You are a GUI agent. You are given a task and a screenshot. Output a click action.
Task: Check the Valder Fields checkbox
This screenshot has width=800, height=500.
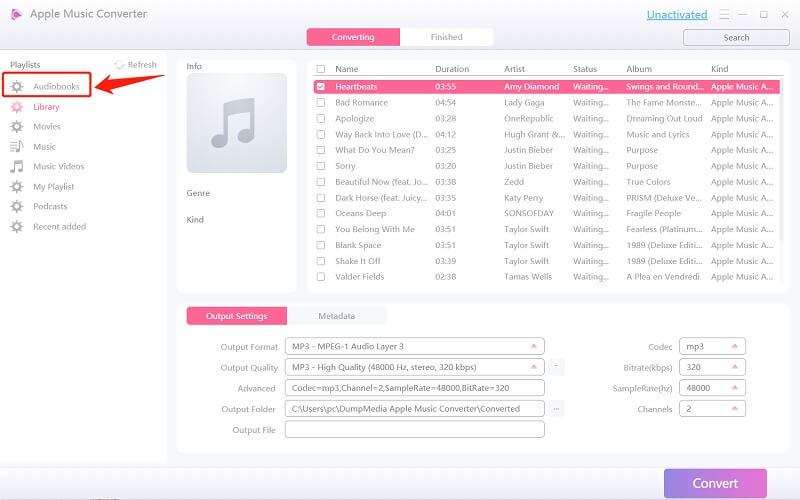(320, 277)
